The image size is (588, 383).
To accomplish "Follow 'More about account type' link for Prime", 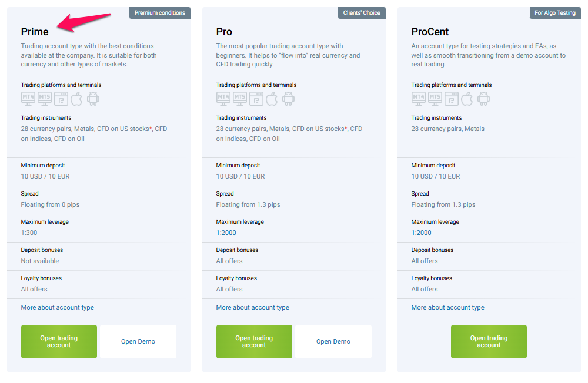I will pos(58,307).
